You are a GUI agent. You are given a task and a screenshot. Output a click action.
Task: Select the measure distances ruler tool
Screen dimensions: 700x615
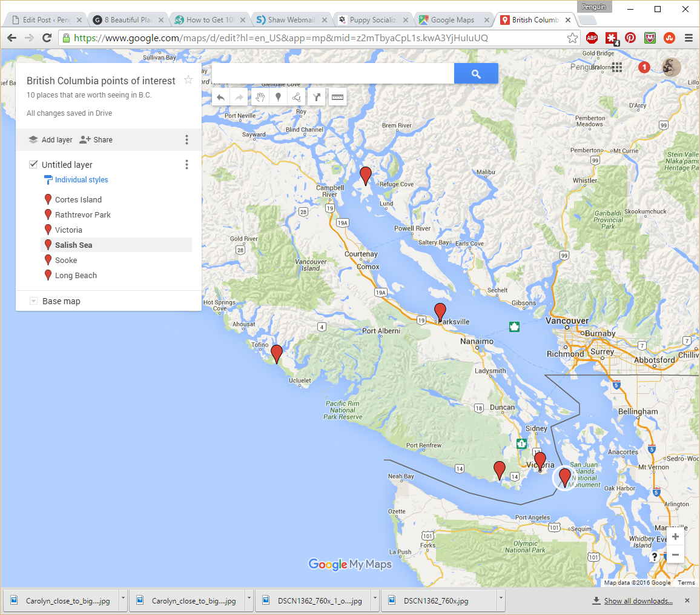click(337, 97)
